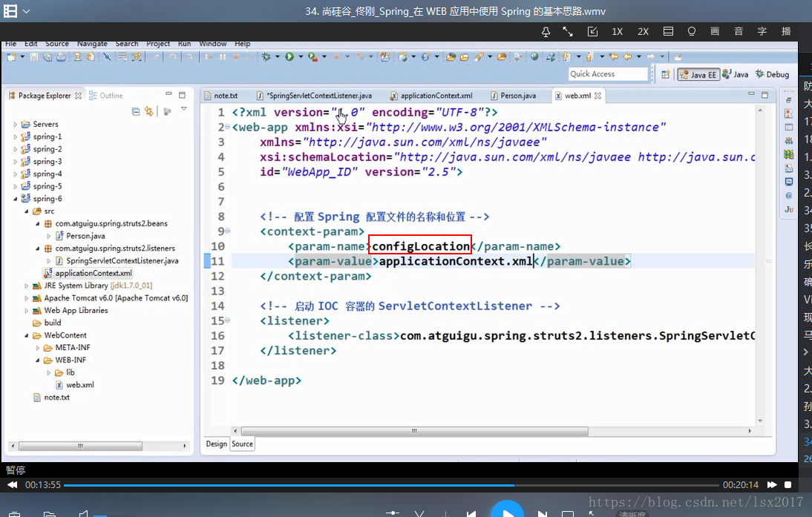Viewport: 812px width, 517px height.
Task: Close the web.xml editor tab
Action: tap(598, 96)
